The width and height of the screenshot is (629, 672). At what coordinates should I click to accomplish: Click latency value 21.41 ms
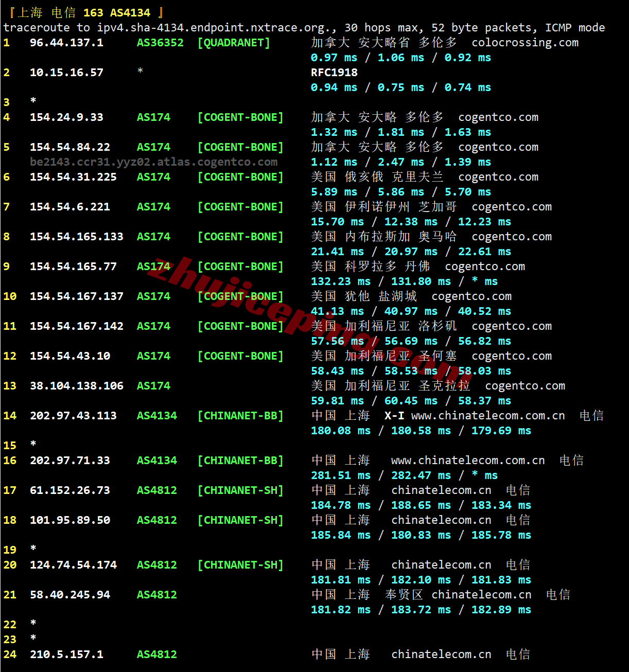pyautogui.click(x=337, y=252)
